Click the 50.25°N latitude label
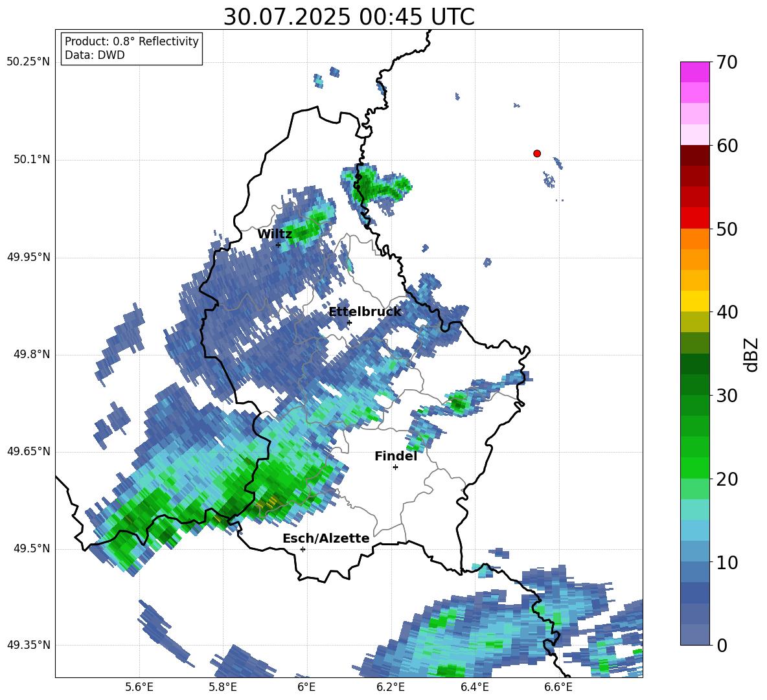The height and width of the screenshot is (700, 767). click(29, 62)
